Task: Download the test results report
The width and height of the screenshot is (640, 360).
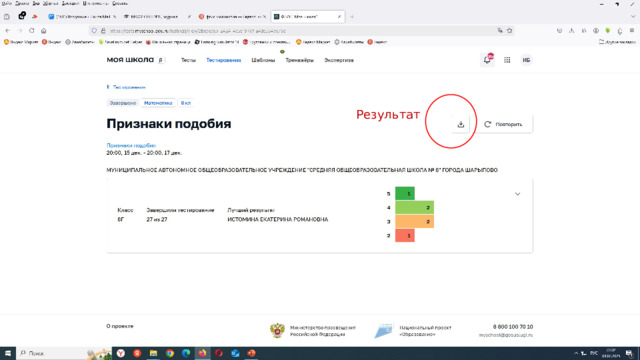Action: pos(460,124)
